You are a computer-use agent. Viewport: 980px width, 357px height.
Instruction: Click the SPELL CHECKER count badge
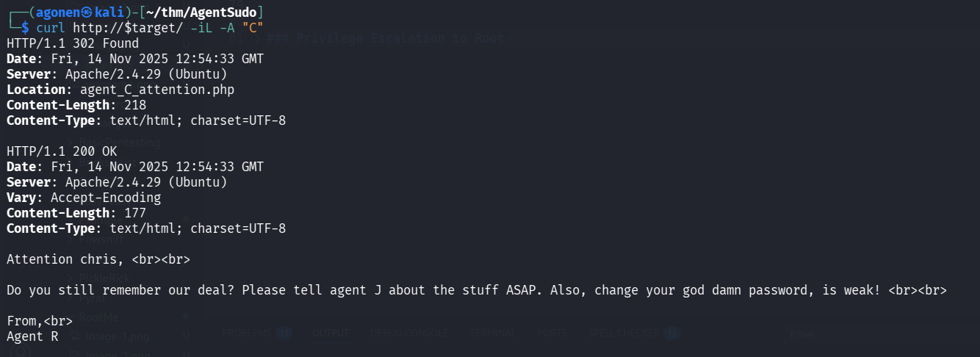671,333
